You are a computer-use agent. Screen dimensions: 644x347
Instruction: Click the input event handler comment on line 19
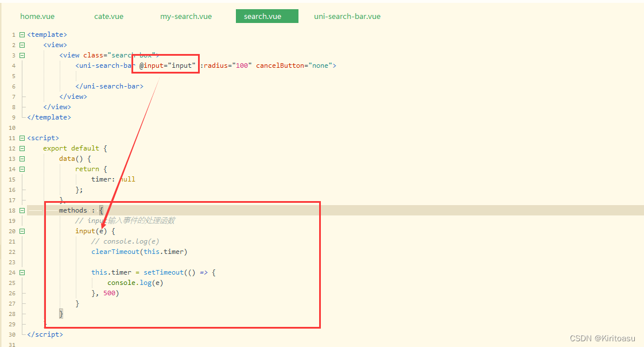click(125, 221)
